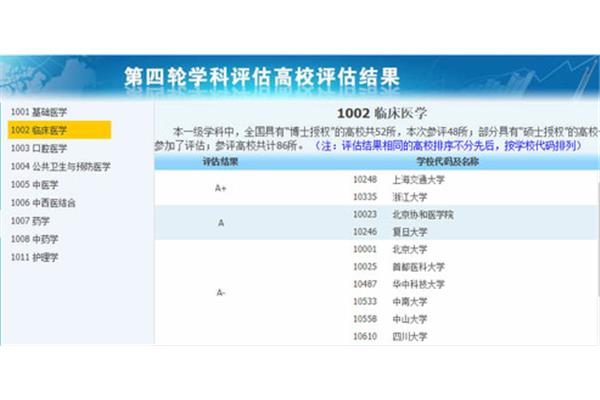Select 华中科技大学 in the table
The height and width of the screenshot is (400, 600).
[419, 284]
